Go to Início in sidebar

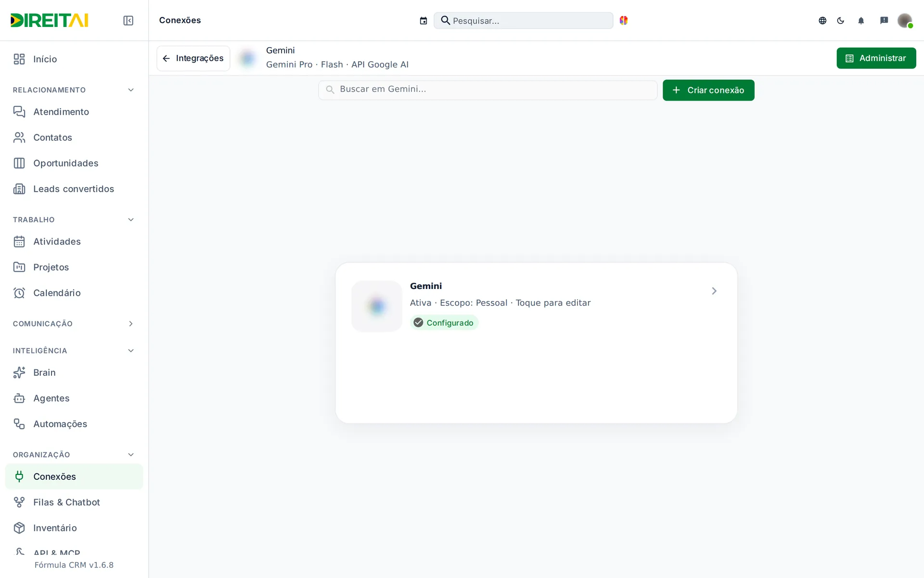pos(74,59)
